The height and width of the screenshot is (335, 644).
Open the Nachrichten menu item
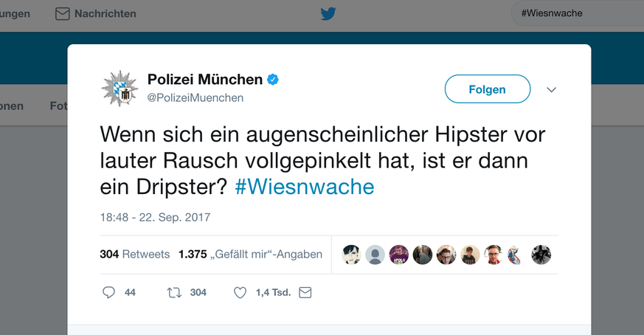[105, 14]
